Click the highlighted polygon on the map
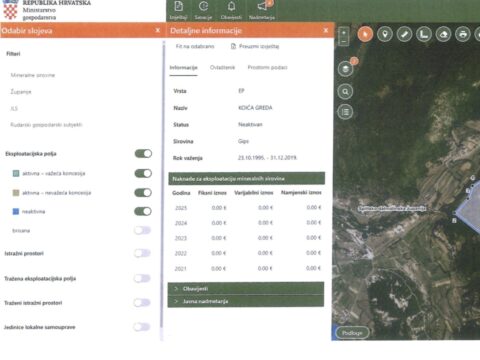The width and height of the screenshot is (480, 360). (x=470, y=207)
